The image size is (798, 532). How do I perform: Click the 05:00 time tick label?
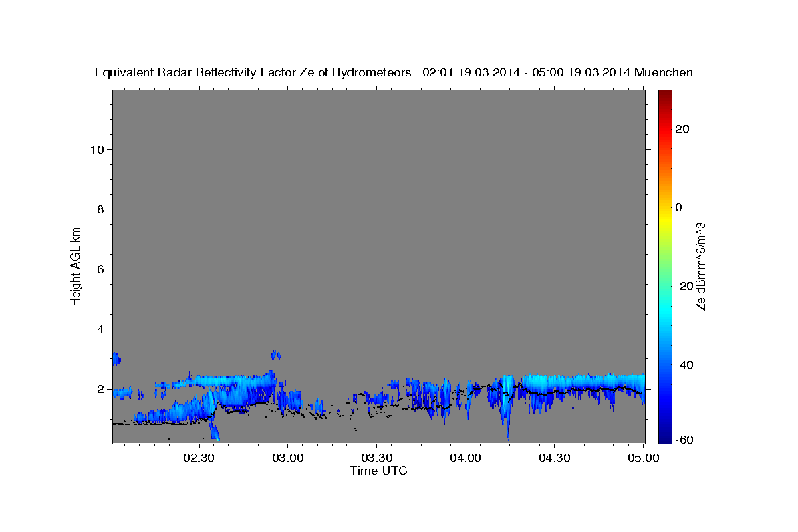tap(643, 458)
